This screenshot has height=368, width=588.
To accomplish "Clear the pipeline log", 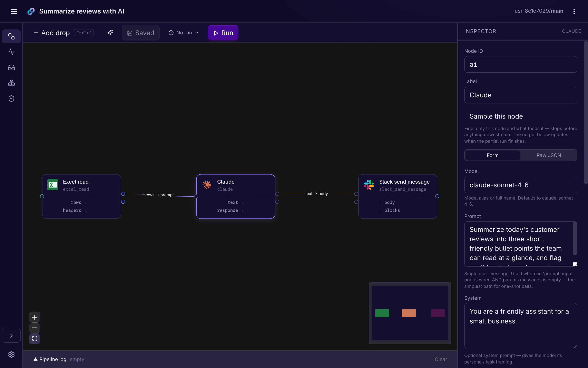I will coord(441,359).
